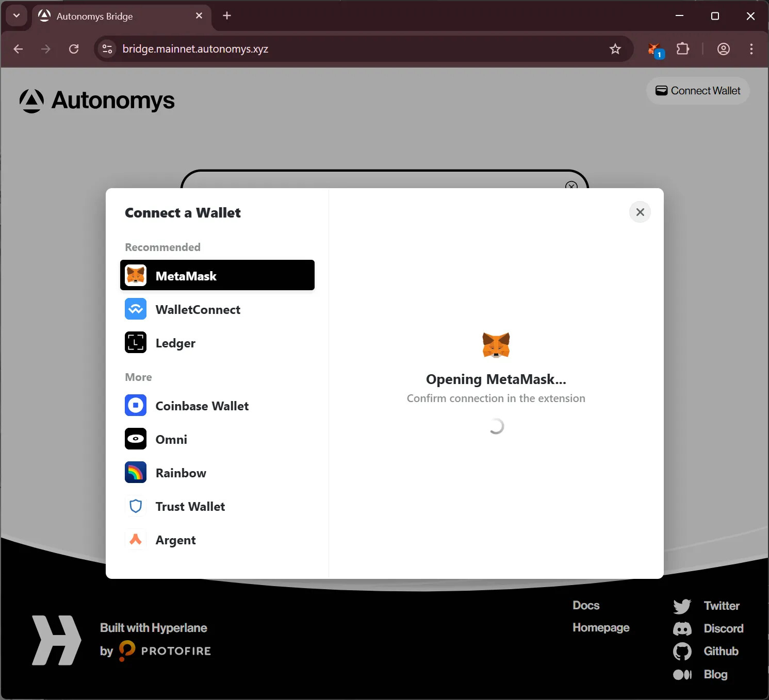Click the WalletConnect icon

(x=136, y=309)
